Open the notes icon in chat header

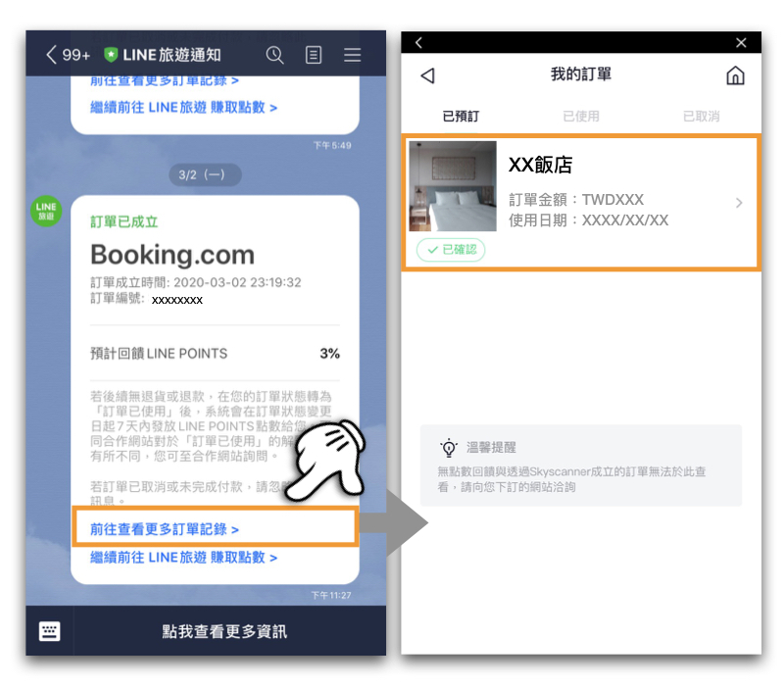[314, 55]
